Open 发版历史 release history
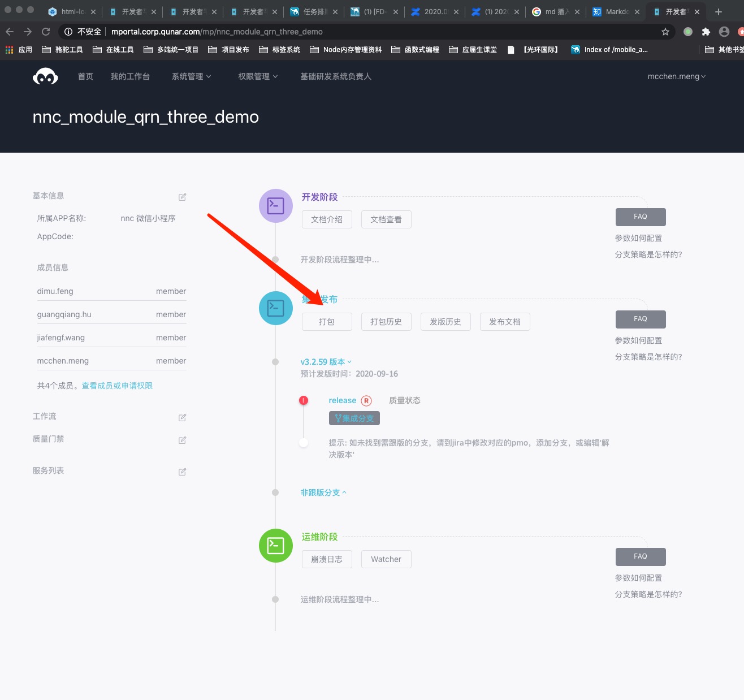 tap(445, 322)
